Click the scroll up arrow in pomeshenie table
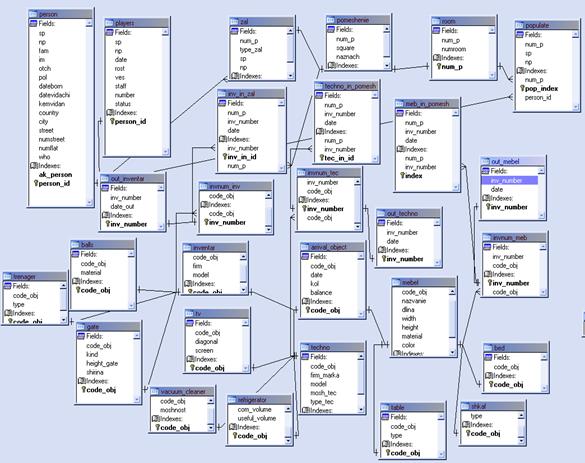Image resolution: width=585 pixels, height=463 pixels. [387, 29]
